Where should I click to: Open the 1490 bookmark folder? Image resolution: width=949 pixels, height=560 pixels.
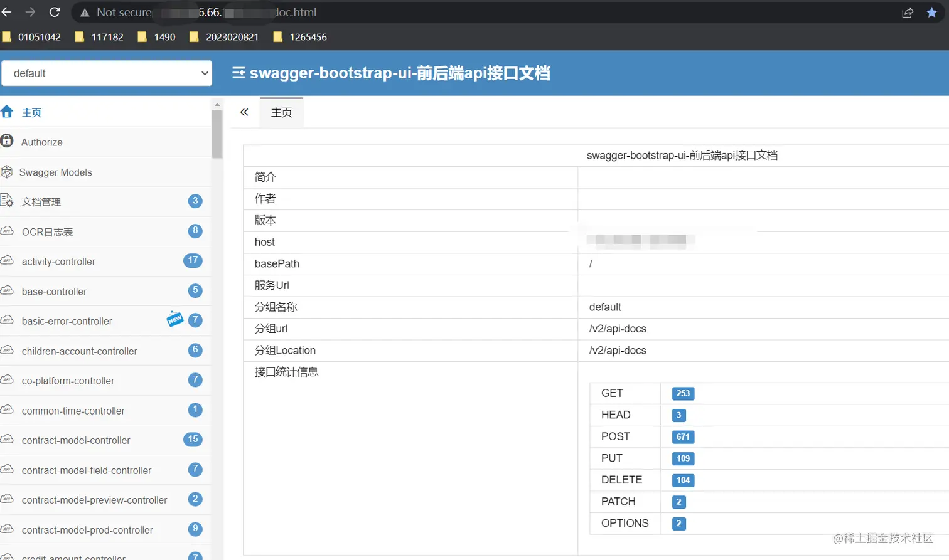156,37
